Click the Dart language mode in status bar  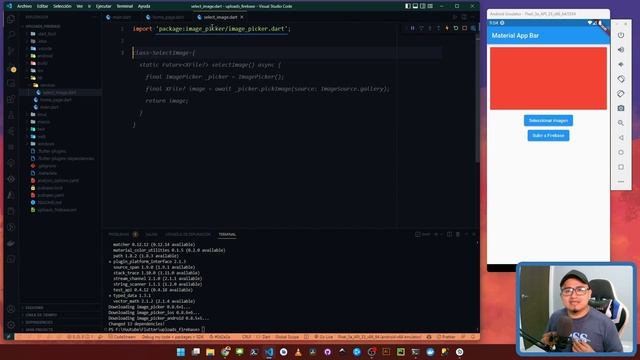266,337
